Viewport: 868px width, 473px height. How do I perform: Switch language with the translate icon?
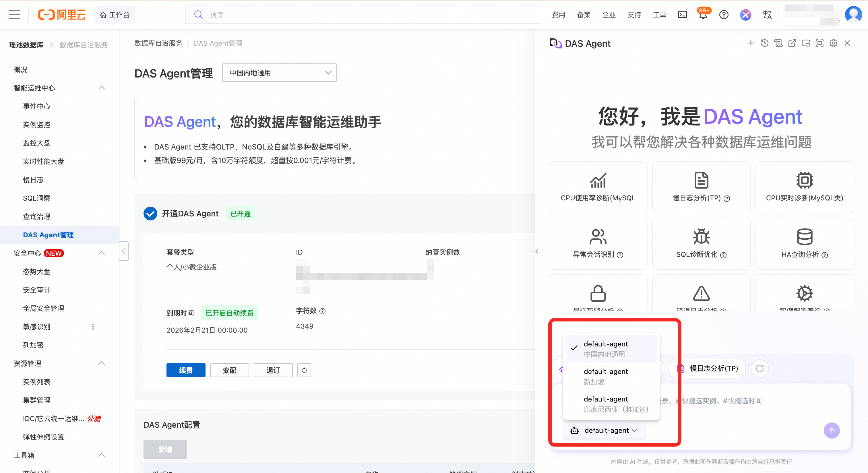pyautogui.click(x=767, y=15)
